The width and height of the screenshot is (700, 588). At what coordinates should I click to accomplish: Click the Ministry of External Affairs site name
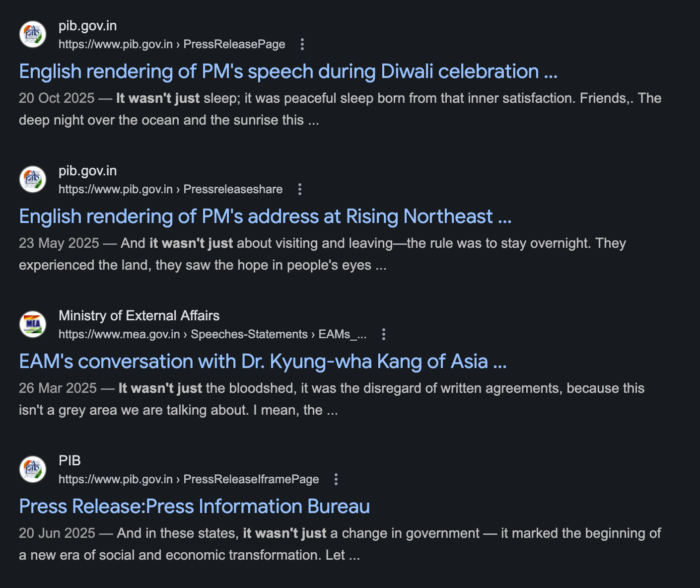(x=139, y=316)
